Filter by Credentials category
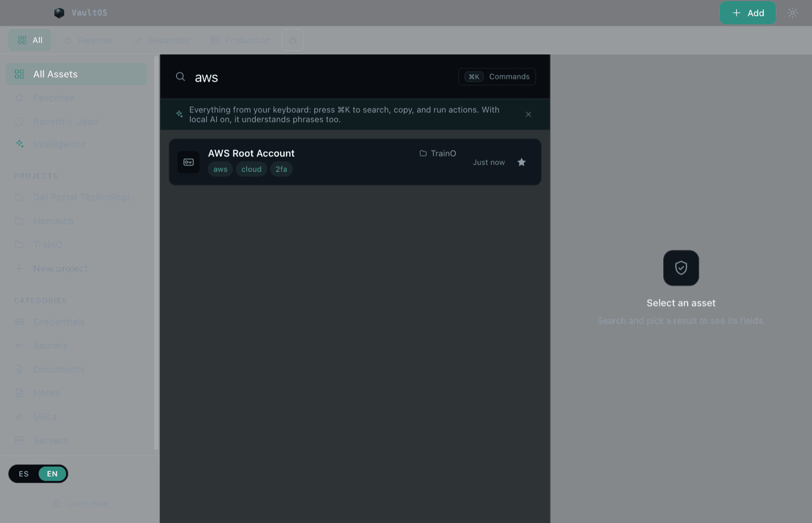 pyautogui.click(x=76, y=322)
